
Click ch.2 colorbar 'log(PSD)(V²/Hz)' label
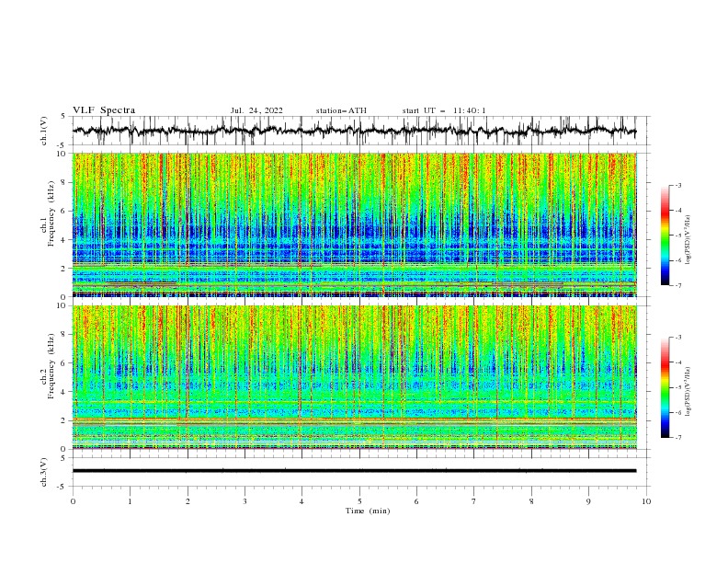(688, 391)
